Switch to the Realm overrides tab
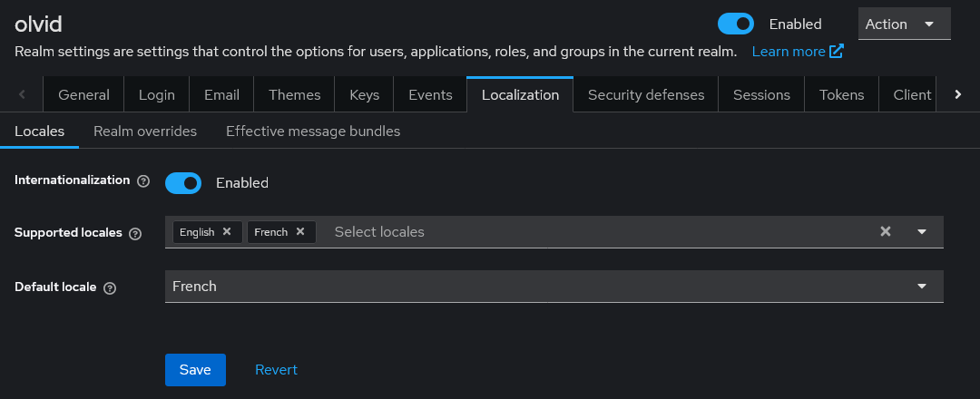 145,131
